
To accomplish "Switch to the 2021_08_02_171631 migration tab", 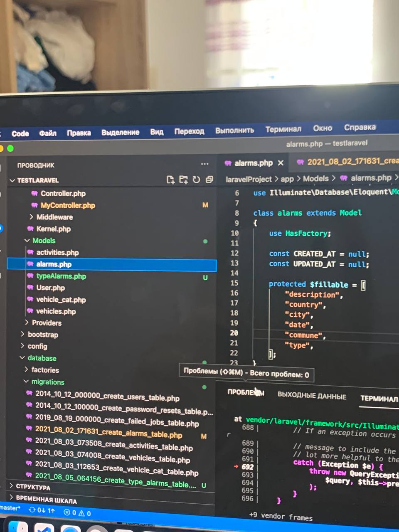I will [x=347, y=162].
